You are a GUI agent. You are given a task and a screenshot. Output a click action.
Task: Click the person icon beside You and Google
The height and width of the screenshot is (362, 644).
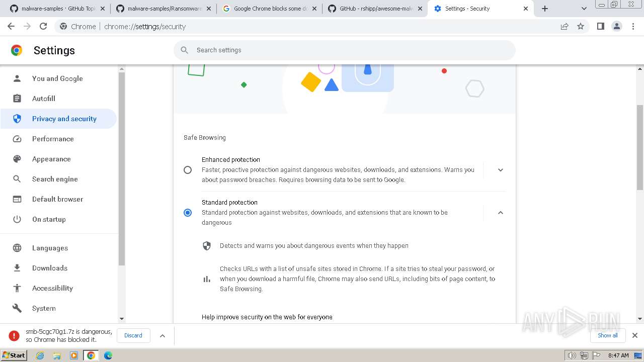coord(17,78)
